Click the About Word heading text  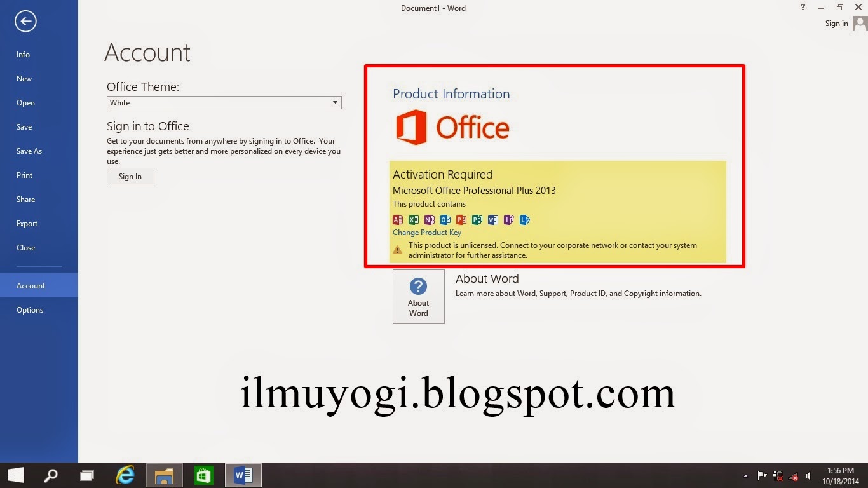click(x=487, y=278)
